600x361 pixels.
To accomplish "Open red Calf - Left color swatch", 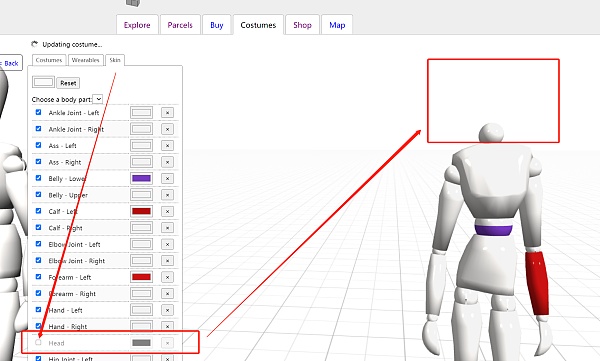I will point(142,211).
